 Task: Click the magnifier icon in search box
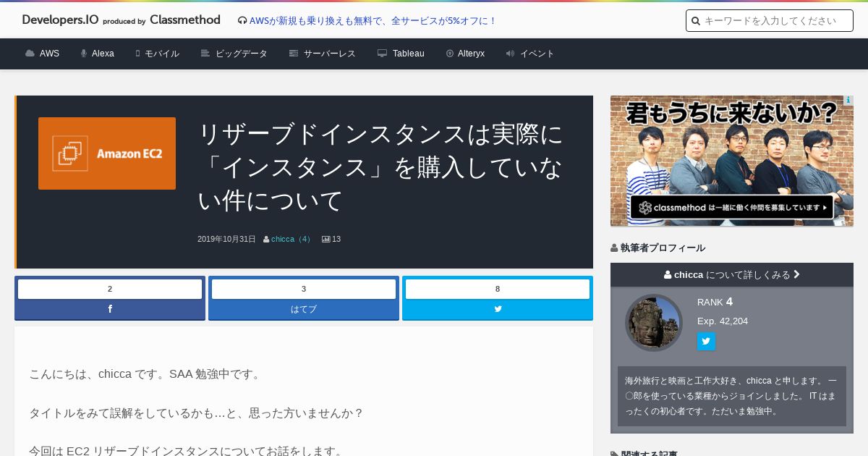696,21
